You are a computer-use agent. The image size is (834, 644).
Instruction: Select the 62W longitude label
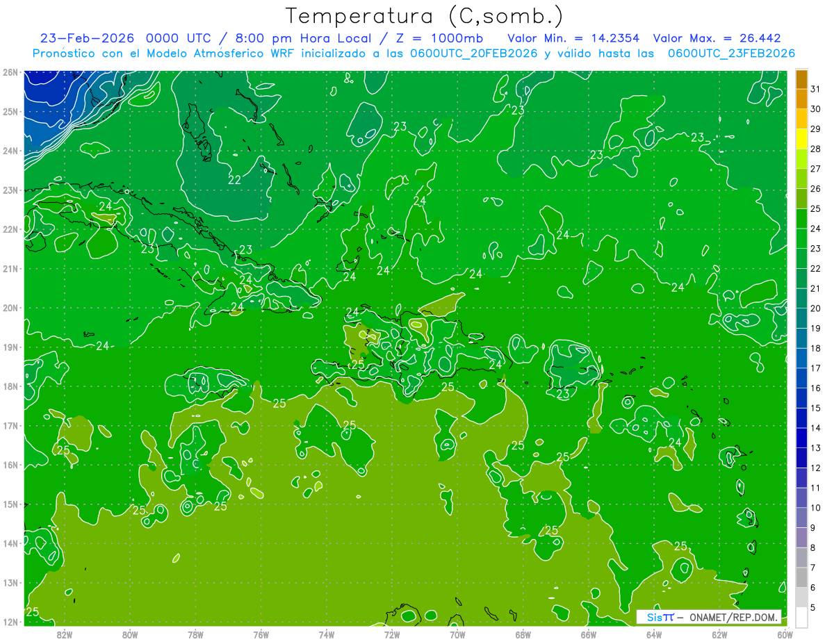pos(720,634)
